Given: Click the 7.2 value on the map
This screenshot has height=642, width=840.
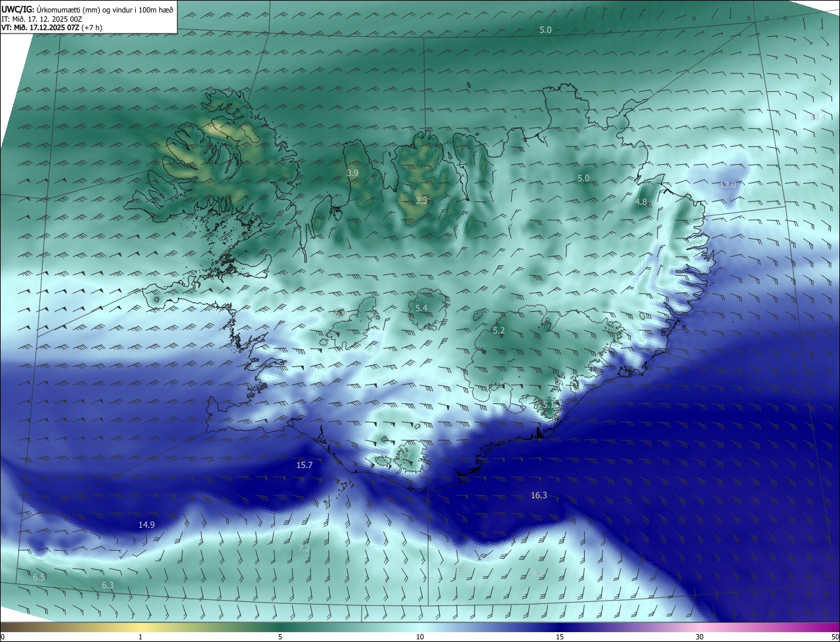Looking at the screenshot, I should (304, 548).
